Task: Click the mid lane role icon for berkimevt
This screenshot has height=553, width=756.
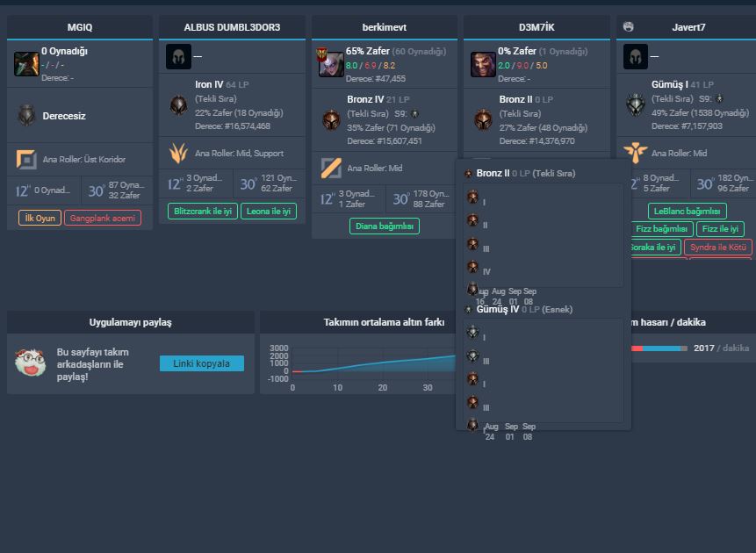Action: pos(331,168)
